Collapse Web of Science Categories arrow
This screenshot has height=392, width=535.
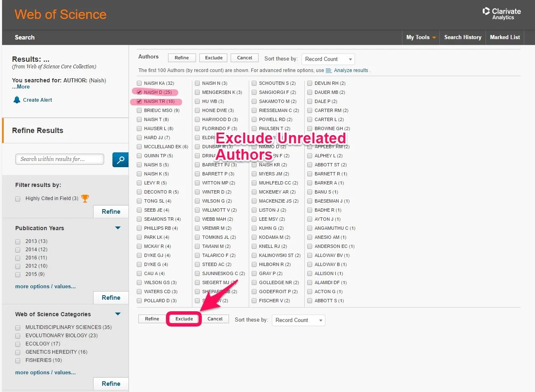[x=118, y=314]
